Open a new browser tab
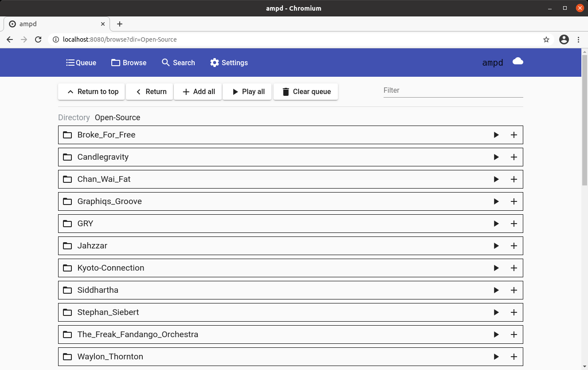The width and height of the screenshot is (588, 370). [x=120, y=24]
